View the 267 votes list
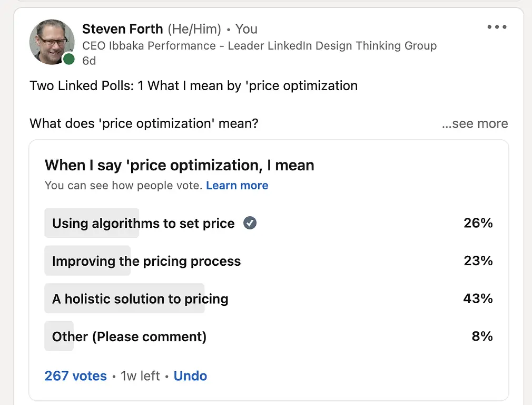The image size is (532, 405). pos(76,376)
